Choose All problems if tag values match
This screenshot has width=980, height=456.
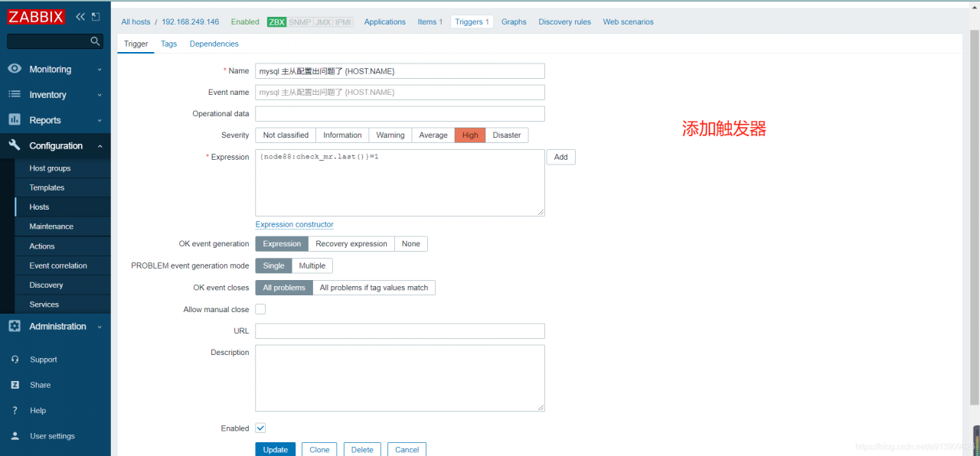[374, 288]
